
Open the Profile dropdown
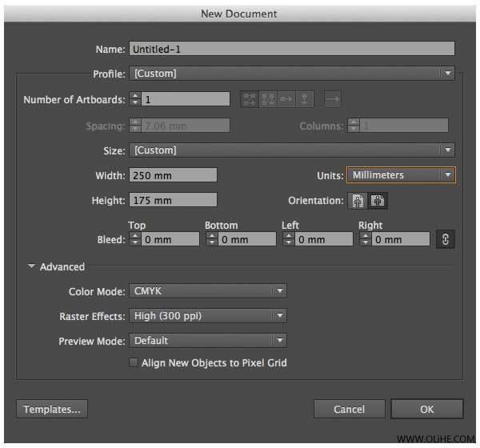[x=292, y=74]
